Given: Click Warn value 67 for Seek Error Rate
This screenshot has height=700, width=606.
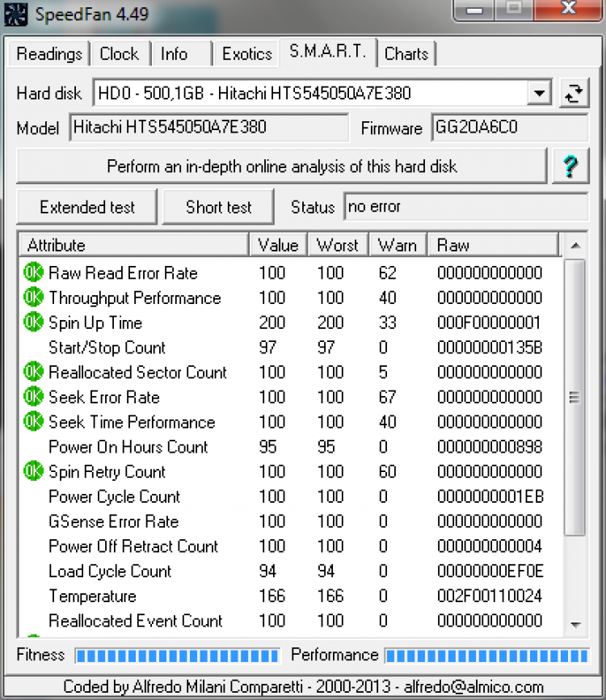Looking at the screenshot, I should [387, 397].
